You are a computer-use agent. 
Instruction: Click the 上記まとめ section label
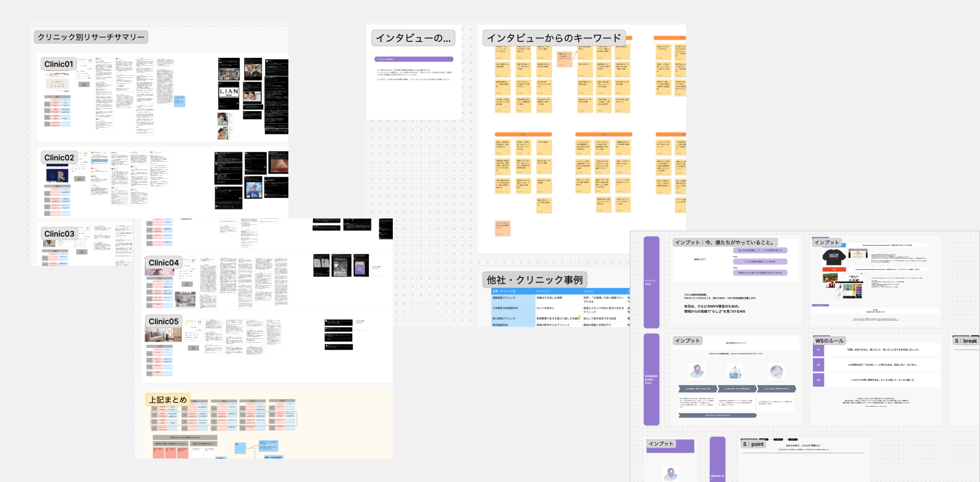point(167,400)
